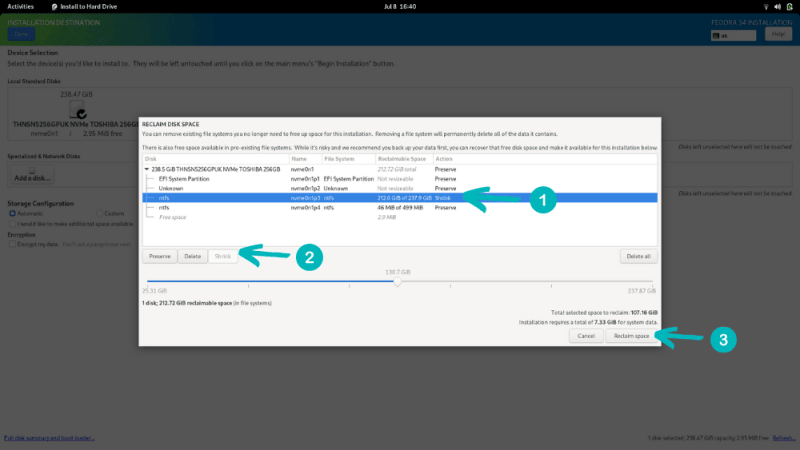The image size is (800, 450).
Task: Open the top bar clock menu
Action: click(x=399, y=7)
